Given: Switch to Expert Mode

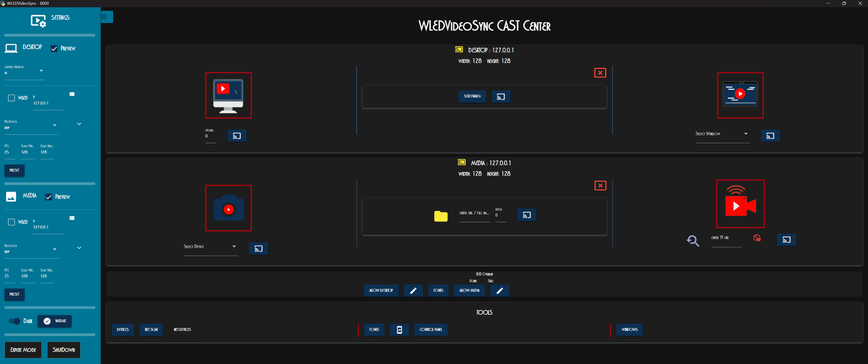Looking at the screenshot, I should point(23,350).
